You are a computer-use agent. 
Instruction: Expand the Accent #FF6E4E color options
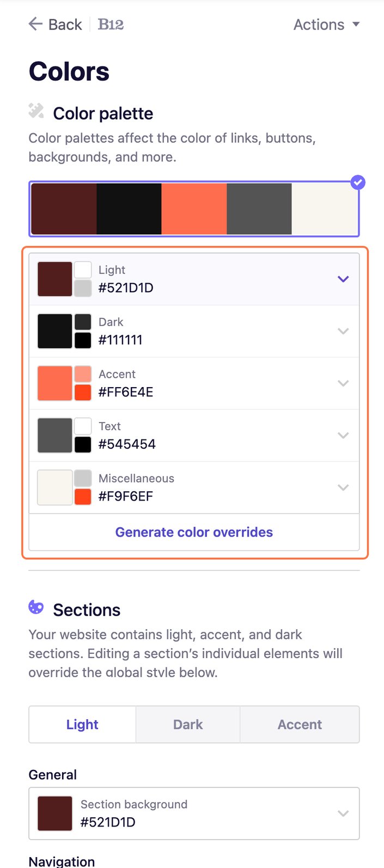point(343,383)
